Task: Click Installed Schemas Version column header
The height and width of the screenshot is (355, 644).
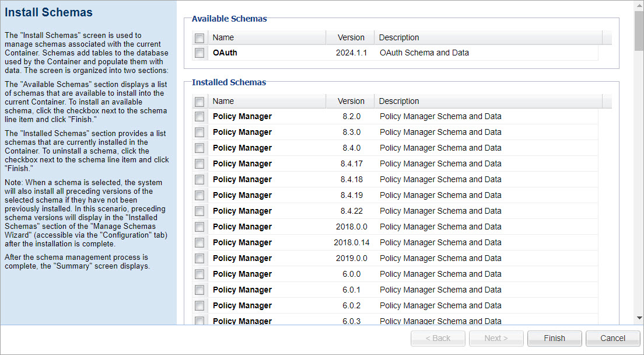Action: pyautogui.click(x=351, y=101)
